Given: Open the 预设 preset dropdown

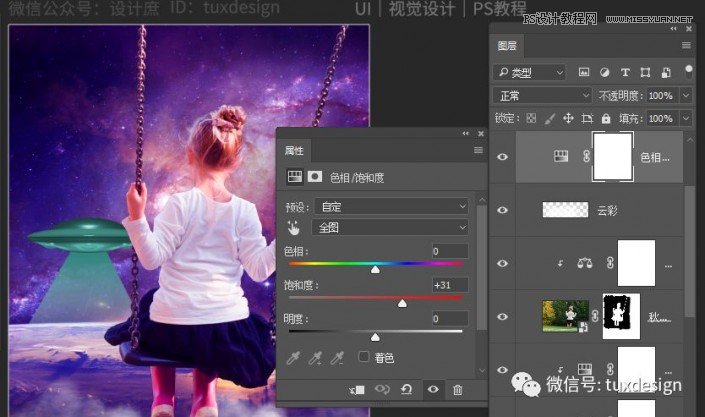Looking at the screenshot, I should click(391, 206).
